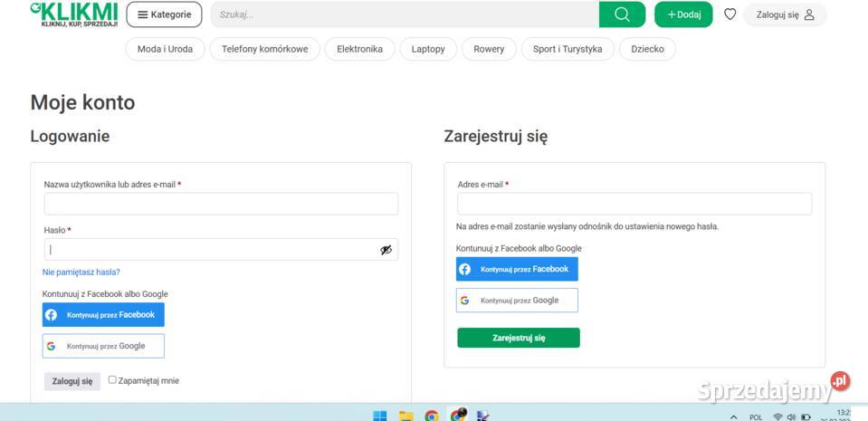Screen dimensions: 868x421
Task: Show hidden system tray icons
Action: click(x=734, y=416)
